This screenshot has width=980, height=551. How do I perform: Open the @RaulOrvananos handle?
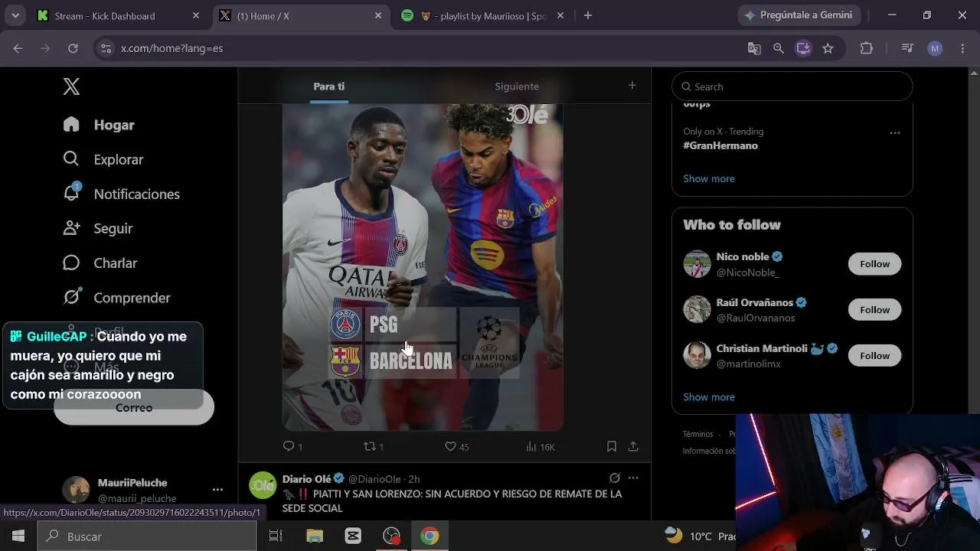click(756, 318)
